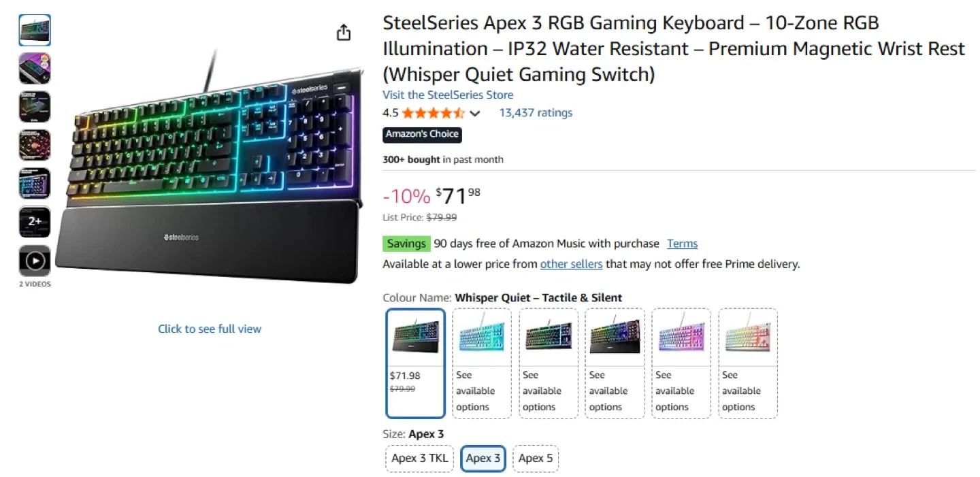Click the Amazon's Choice badge
The image size is (980, 477).
tap(422, 135)
